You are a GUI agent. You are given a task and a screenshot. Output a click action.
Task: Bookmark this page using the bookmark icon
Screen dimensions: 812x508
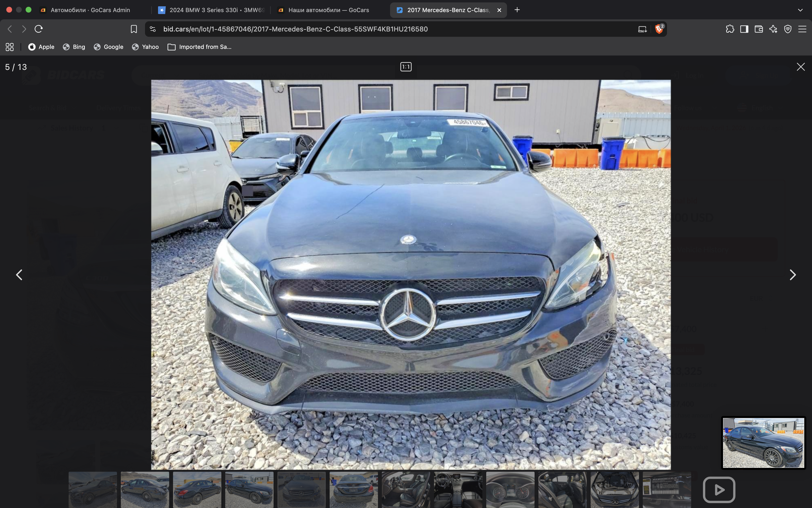tap(134, 29)
